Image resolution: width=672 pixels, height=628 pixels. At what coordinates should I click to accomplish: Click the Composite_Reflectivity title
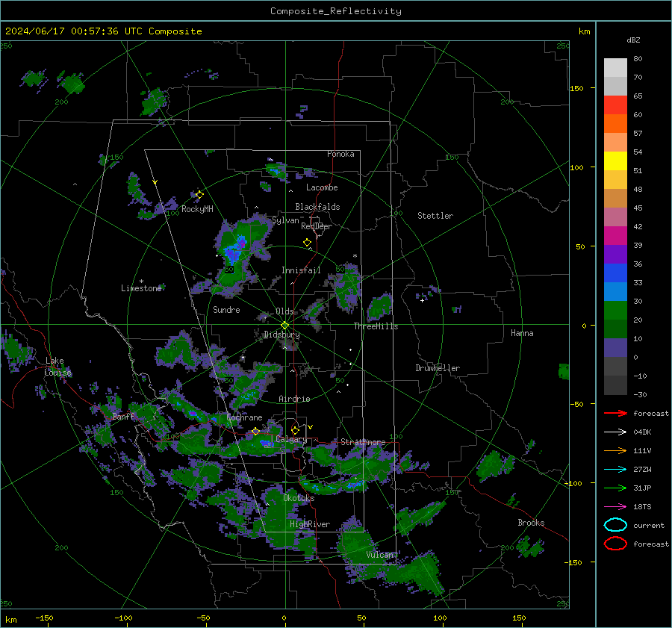coord(336,11)
